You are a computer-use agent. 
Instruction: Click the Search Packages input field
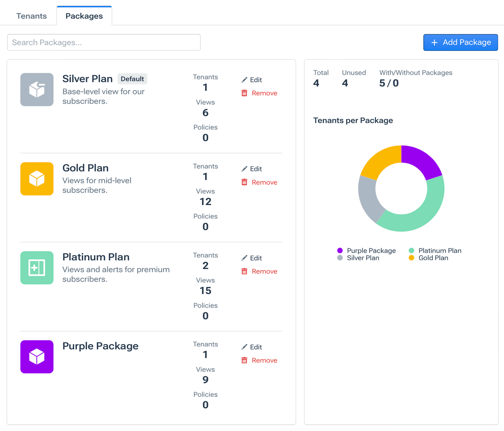tap(103, 42)
